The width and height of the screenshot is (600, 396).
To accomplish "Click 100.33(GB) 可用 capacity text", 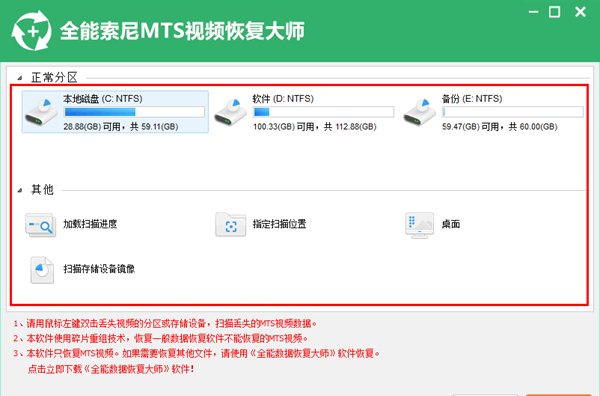I will 284,127.
